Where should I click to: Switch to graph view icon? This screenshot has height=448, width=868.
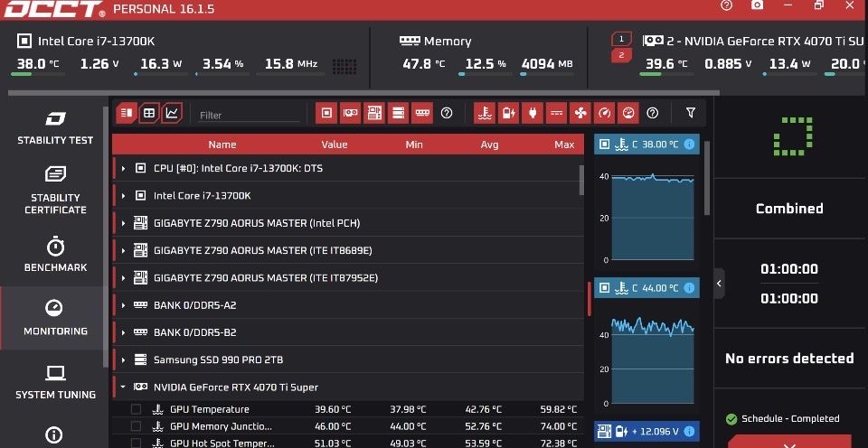[172, 113]
